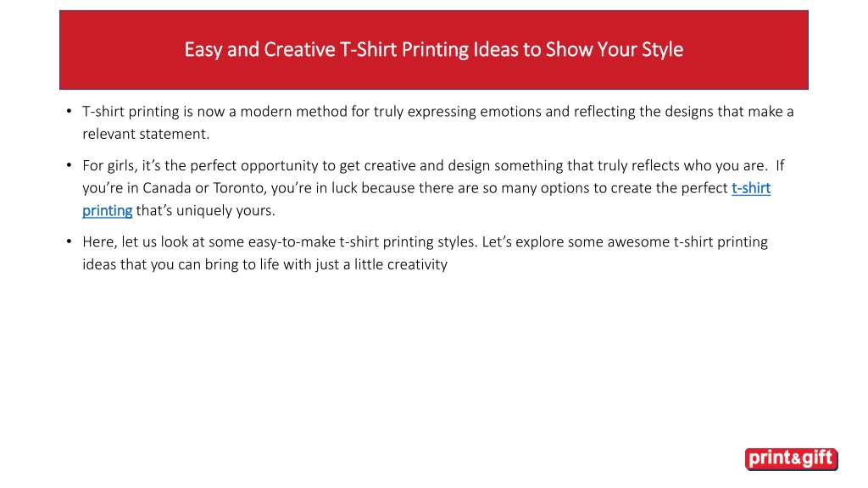This screenshot has width=868, height=488.
Task: Select the red title banner
Action: tap(434, 50)
